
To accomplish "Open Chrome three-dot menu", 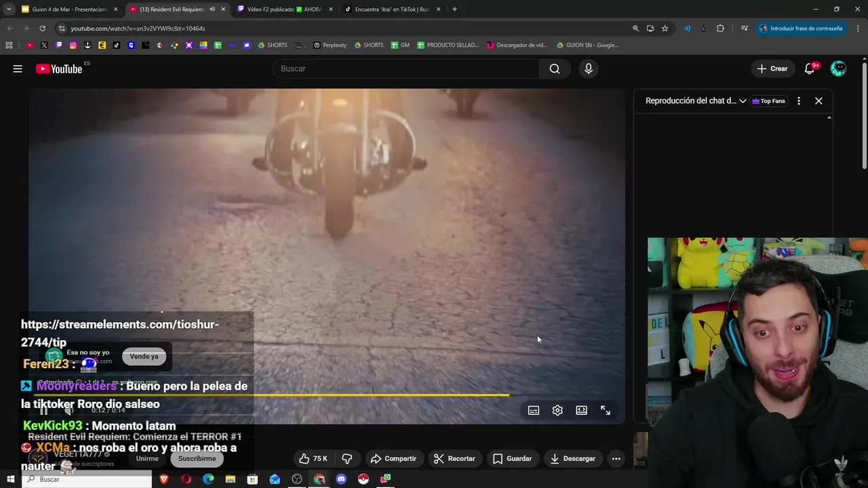I will point(859,28).
